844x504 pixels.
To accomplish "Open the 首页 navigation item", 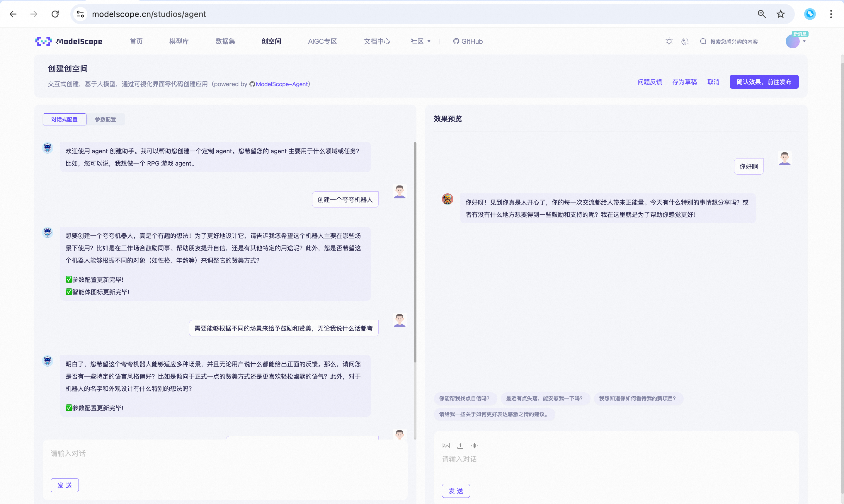I will tap(136, 41).
